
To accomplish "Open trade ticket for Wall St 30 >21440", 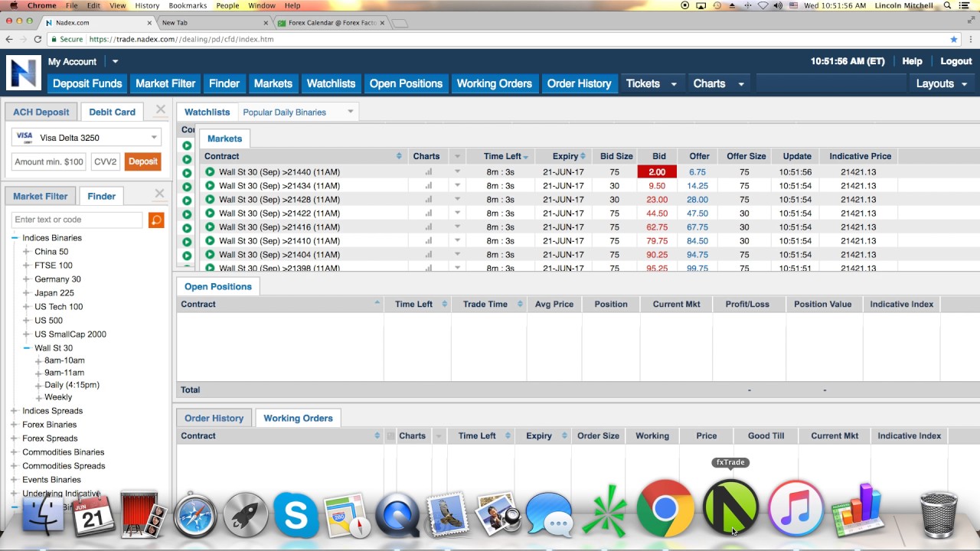I will click(x=210, y=172).
